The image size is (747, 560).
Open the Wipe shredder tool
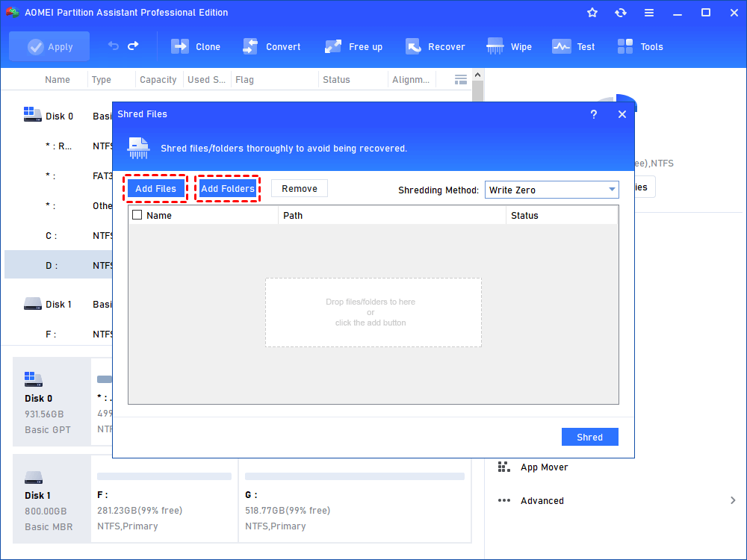pyautogui.click(x=495, y=46)
